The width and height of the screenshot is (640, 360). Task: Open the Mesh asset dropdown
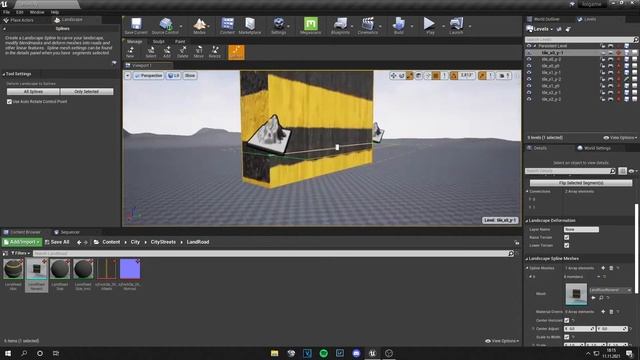point(610,290)
